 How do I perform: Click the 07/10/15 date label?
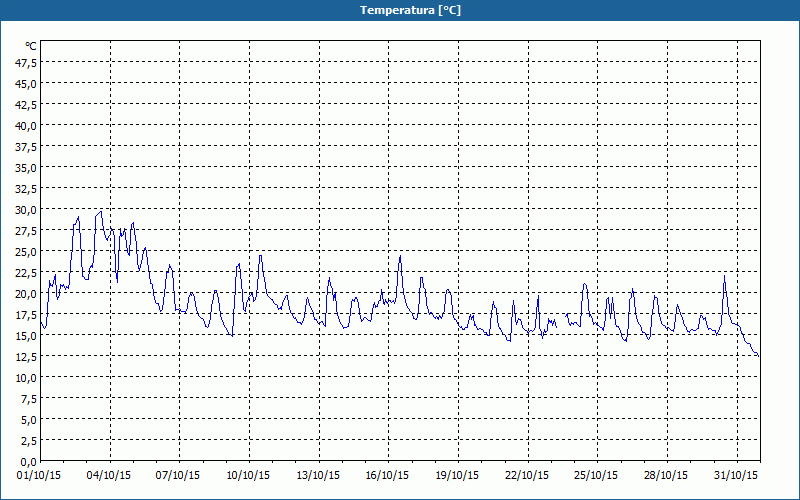[x=178, y=476]
